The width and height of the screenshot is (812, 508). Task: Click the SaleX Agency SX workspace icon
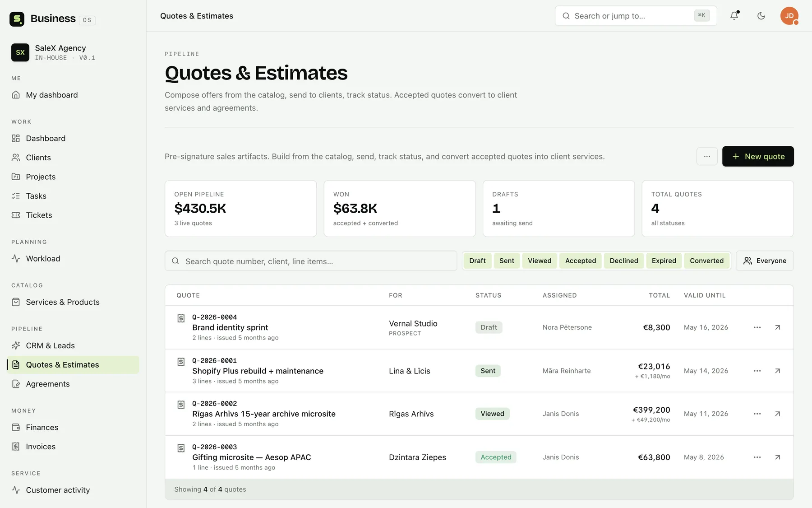(x=20, y=52)
